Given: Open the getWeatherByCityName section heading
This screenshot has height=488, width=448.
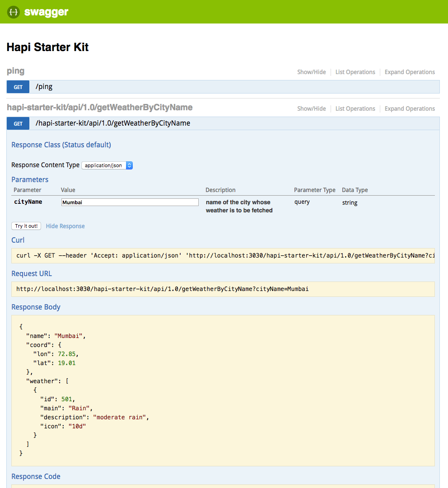Looking at the screenshot, I should [99, 108].
